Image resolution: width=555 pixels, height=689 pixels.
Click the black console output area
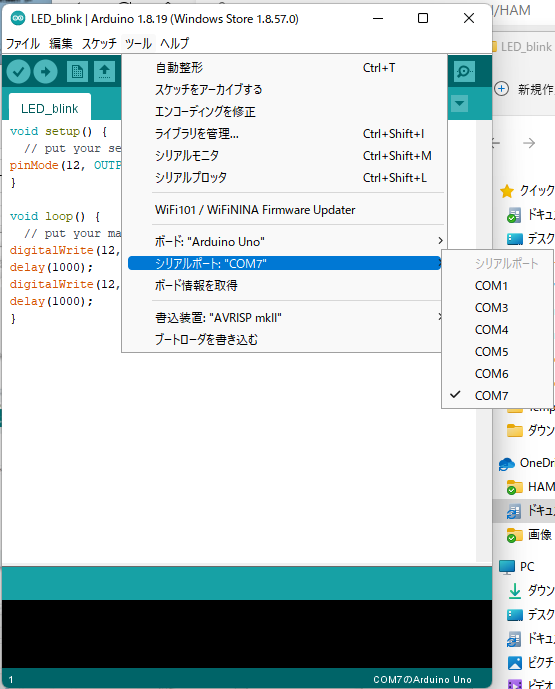(247, 634)
